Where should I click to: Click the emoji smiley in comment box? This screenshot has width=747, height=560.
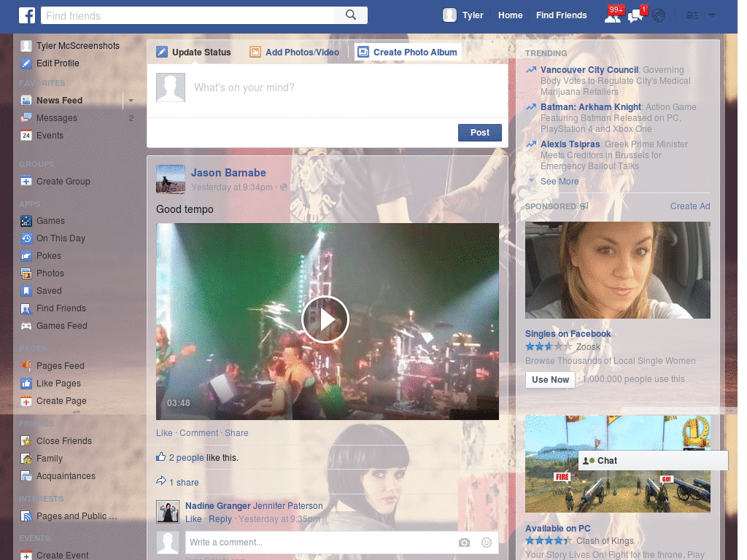coord(487,542)
